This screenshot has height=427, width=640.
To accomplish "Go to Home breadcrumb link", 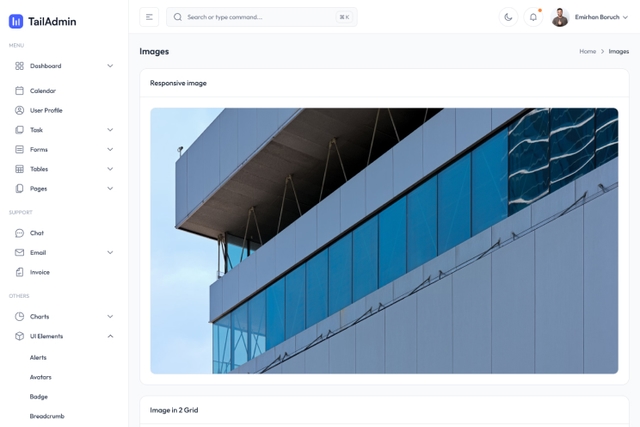I will coord(587,51).
